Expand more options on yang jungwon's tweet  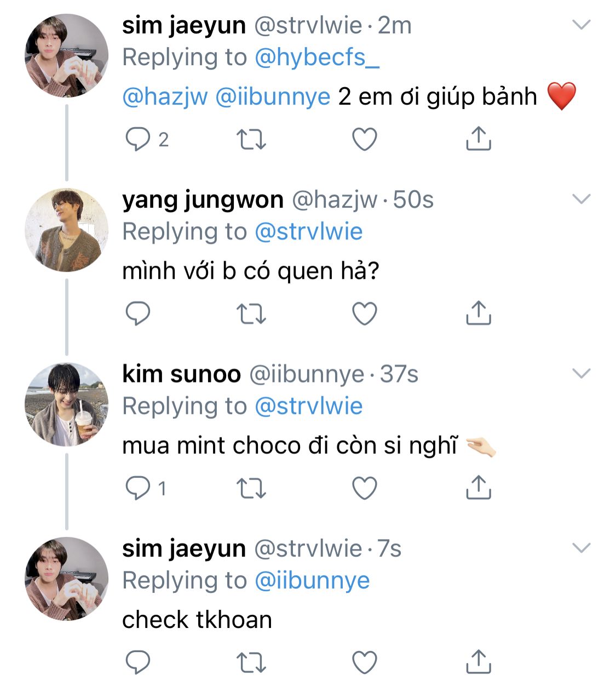(x=581, y=199)
